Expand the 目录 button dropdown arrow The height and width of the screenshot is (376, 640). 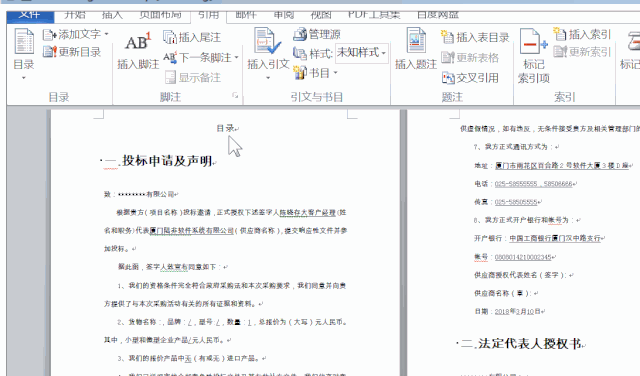tap(24, 77)
